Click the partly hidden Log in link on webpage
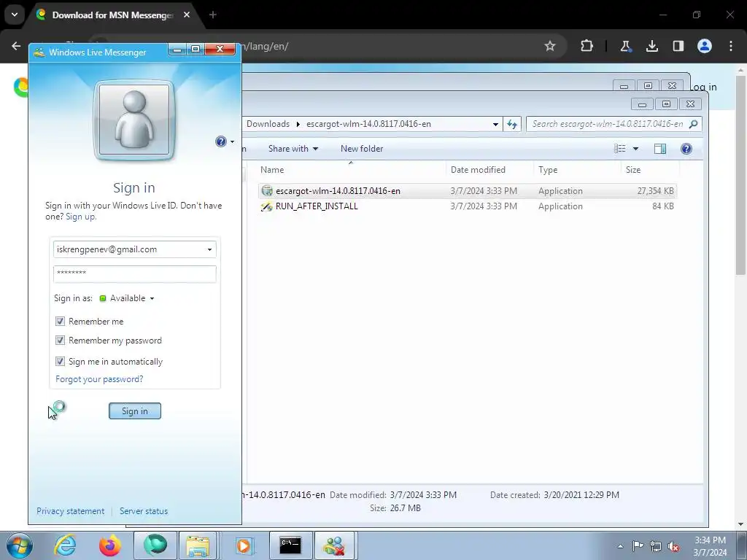The image size is (747, 560). 704,87
